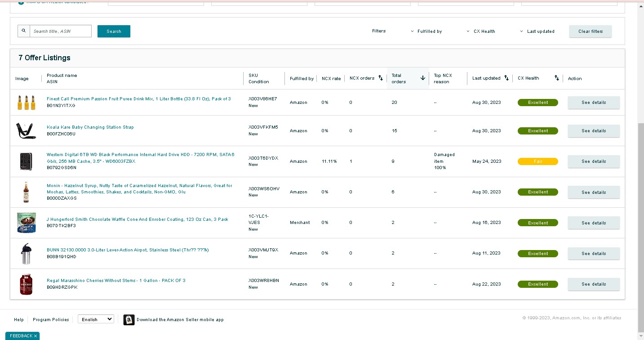This screenshot has width=644, height=340.
Task: See details for the Koala Kare strap listing
Action: 594,131
